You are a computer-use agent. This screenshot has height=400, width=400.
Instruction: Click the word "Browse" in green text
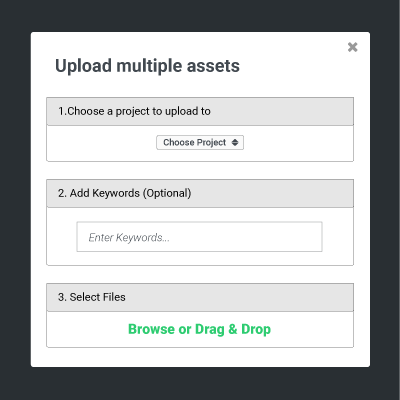[x=152, y=329]
